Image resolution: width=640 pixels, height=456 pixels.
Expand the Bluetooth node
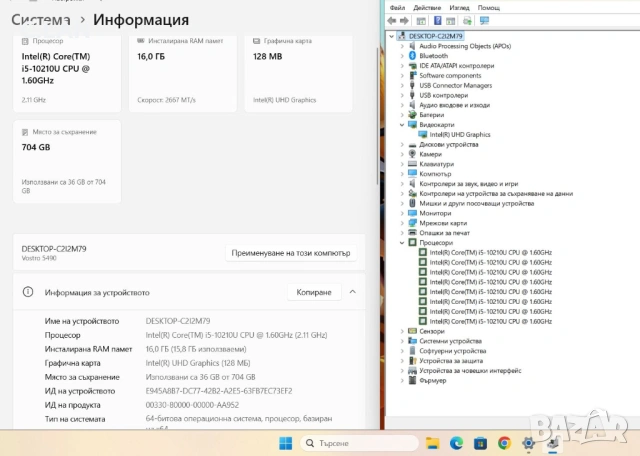402,56
